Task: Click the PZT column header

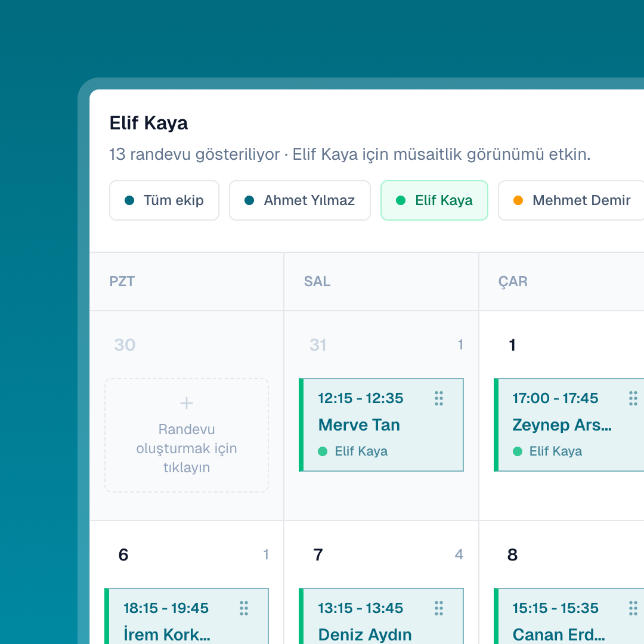Action: click(187, 281)
